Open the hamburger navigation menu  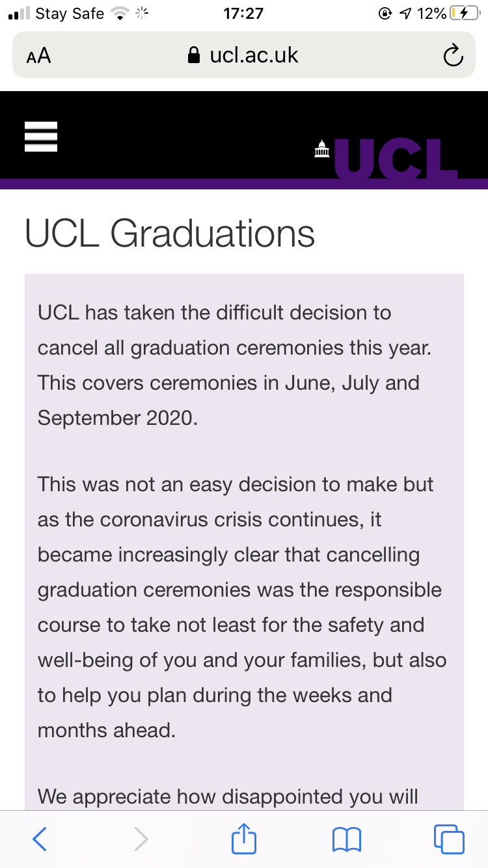[x=41, y=137]
